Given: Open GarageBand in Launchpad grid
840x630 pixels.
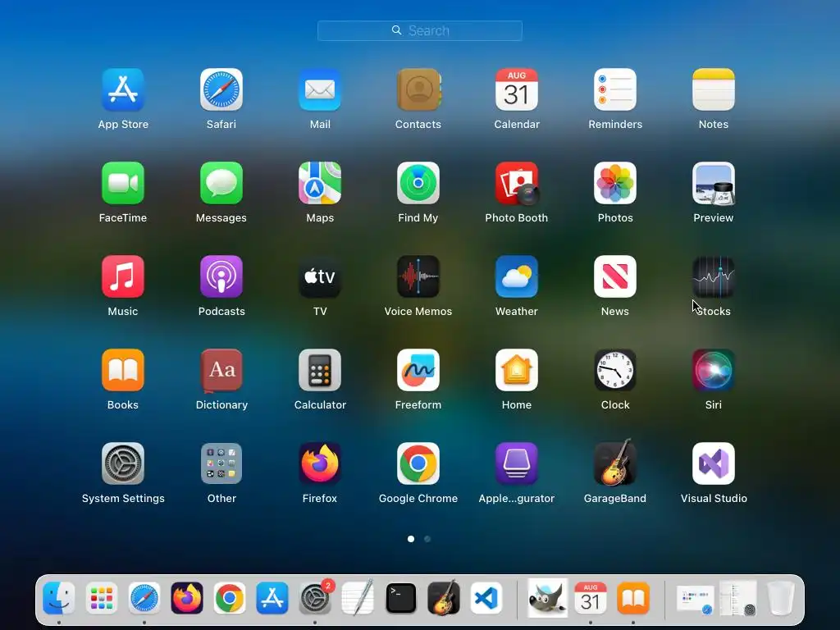Looking at the screenshot, I should coord(615,463).
